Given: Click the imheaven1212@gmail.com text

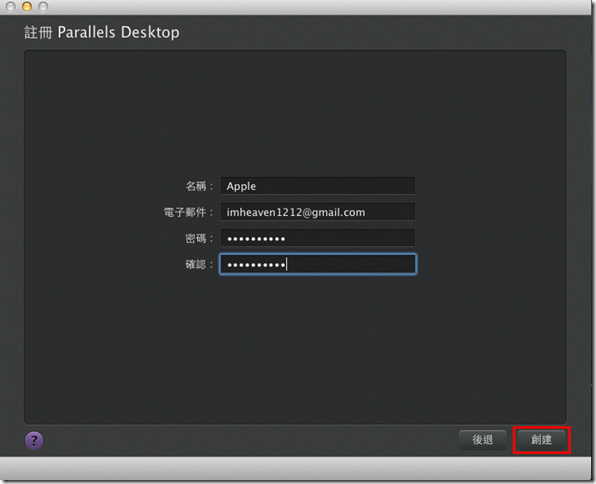Looking at the screenshot, I should pyautogui.click(x=296, y=212).
